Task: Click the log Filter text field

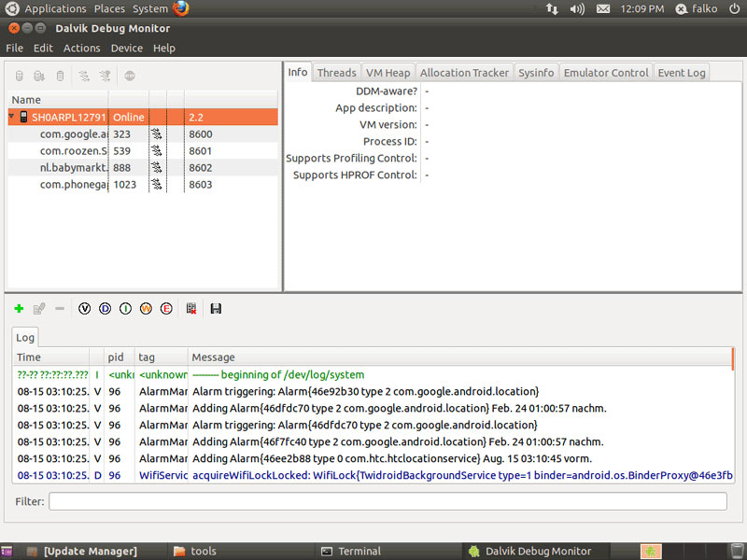Action: (388, 502)
